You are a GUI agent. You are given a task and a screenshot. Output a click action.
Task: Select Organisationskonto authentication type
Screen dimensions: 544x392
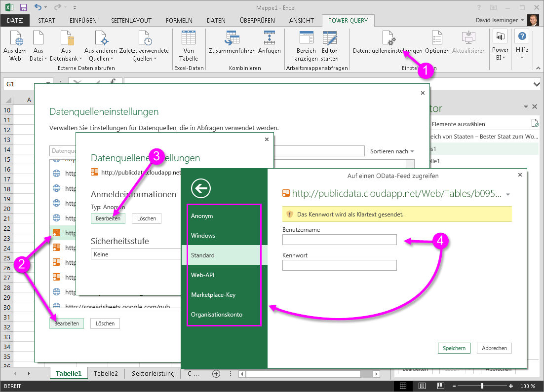(224, 315)
